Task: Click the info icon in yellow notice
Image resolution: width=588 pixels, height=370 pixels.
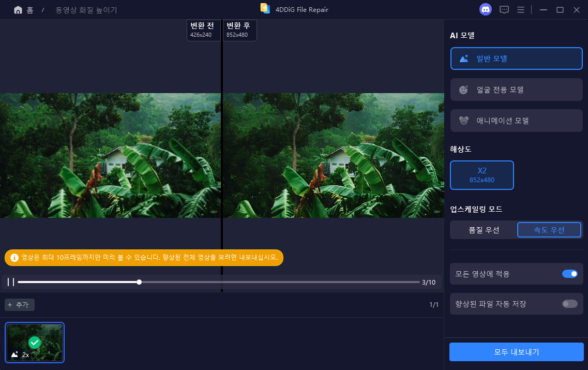Action: (x=14, y=257)
